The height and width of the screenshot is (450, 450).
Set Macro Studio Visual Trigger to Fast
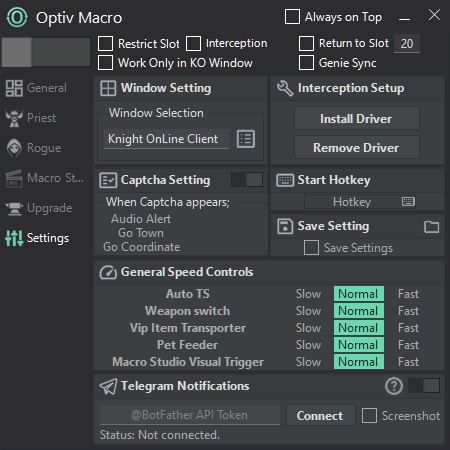[408, 362]
